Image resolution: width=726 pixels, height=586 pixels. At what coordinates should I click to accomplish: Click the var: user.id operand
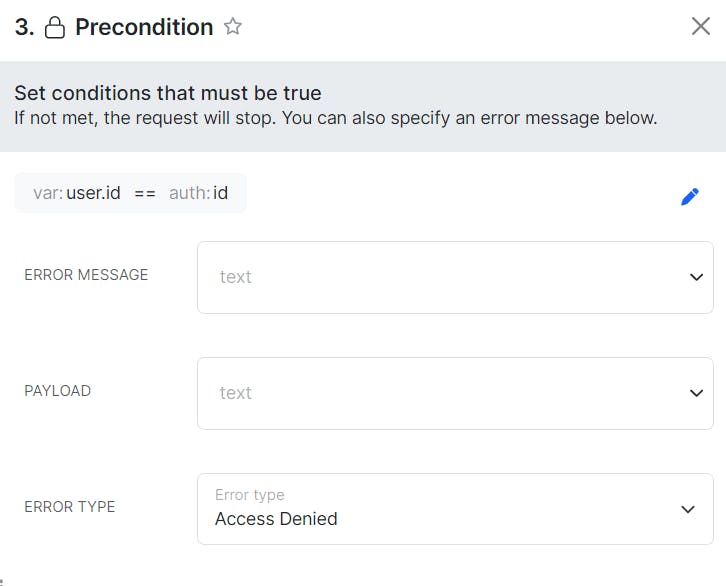tap(77, 193)
